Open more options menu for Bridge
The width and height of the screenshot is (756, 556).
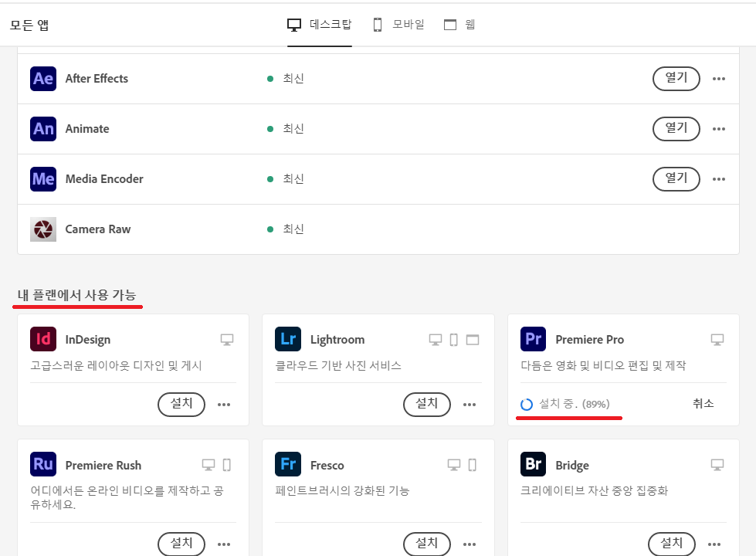pos(714,544)
